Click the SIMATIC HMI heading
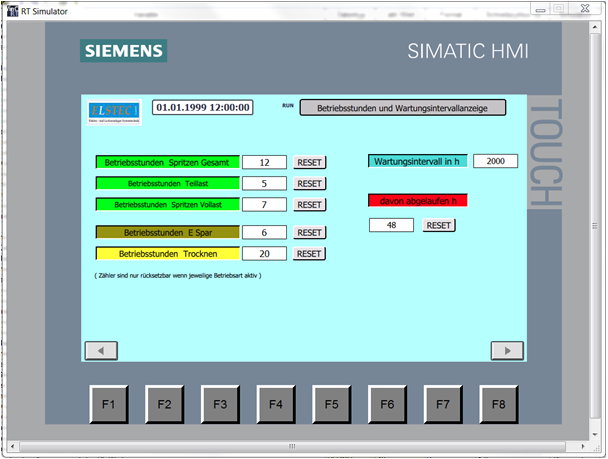Screen dimensions: 608x459 (468, 51)
